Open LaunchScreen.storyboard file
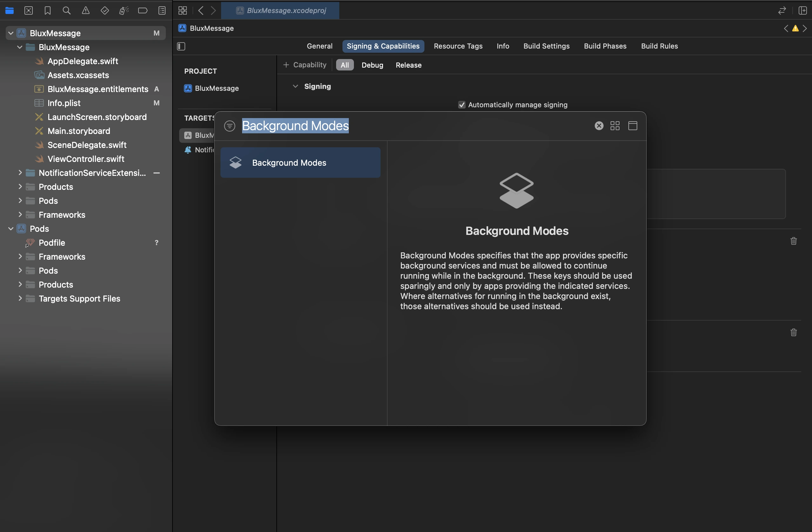 [97, 117]
